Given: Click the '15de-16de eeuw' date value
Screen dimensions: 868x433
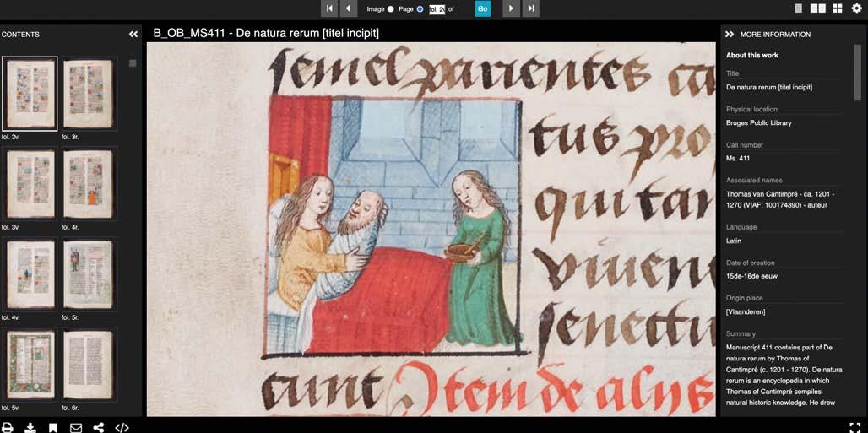Looking at the screenshot, I should 751,276.
